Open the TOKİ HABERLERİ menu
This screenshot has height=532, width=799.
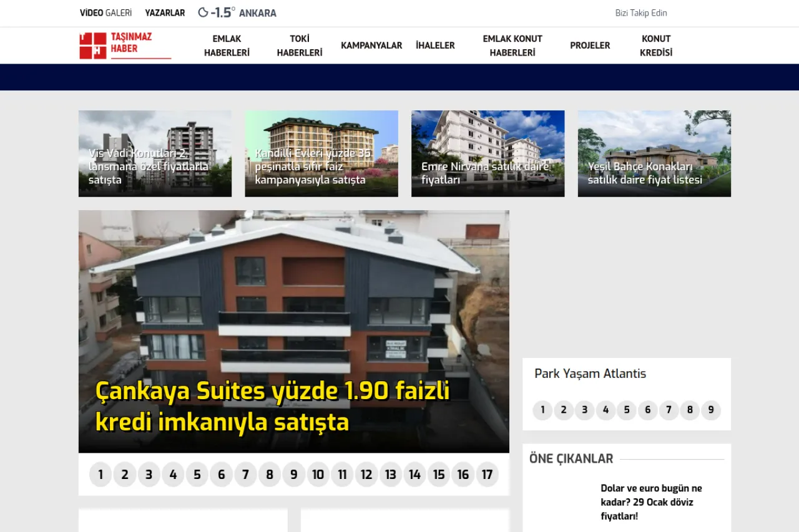coord(300,46)
